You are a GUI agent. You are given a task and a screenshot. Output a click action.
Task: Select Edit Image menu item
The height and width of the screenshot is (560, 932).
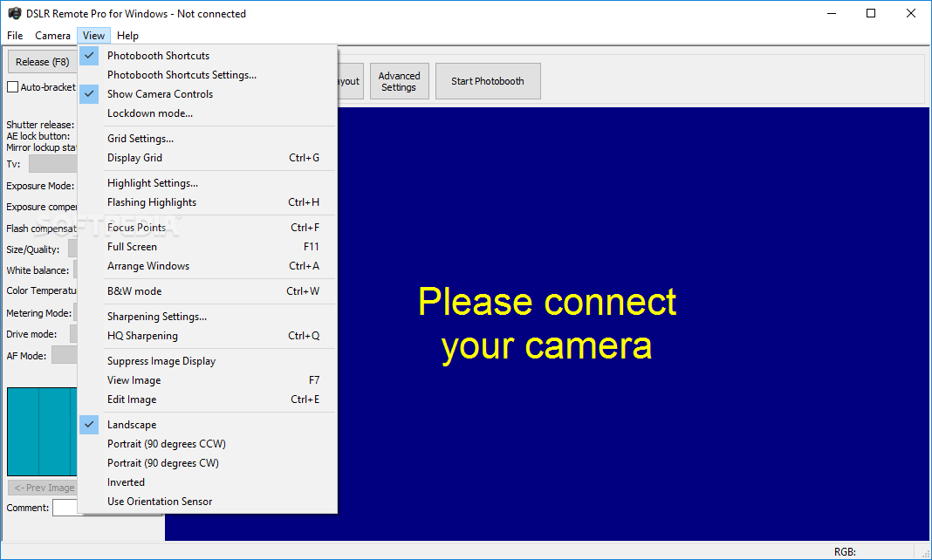[x=208, y=400]
